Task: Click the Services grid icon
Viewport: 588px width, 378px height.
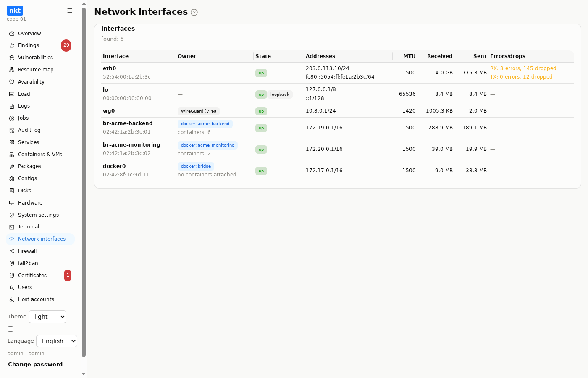Action: tap(12, 143)
